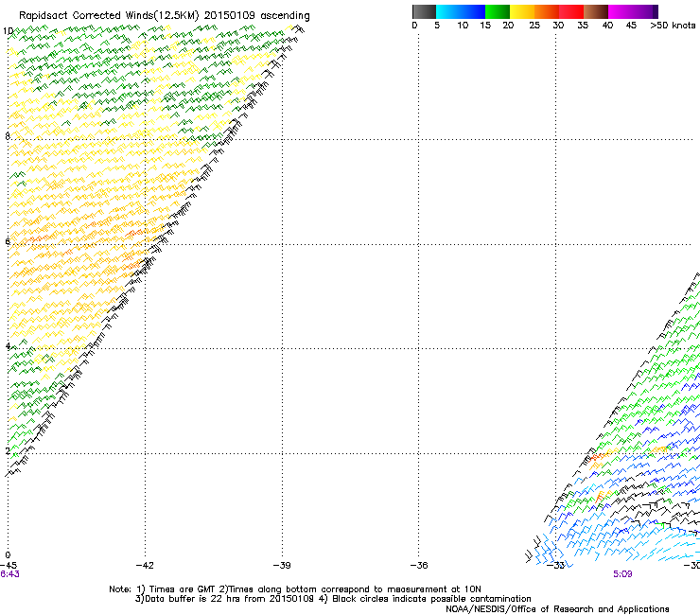
Task: Click the latitude '8' axis label
Action: [8, 136]
